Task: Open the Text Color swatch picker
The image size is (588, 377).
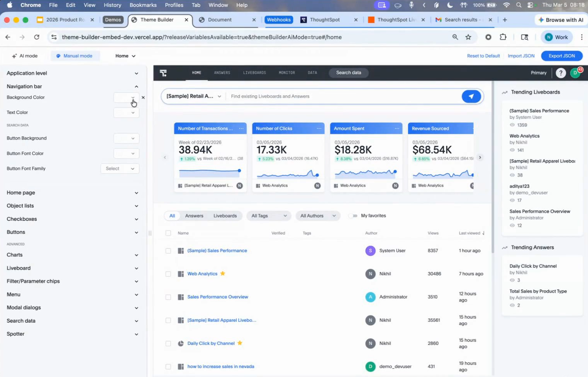Action: coord(126,113)
